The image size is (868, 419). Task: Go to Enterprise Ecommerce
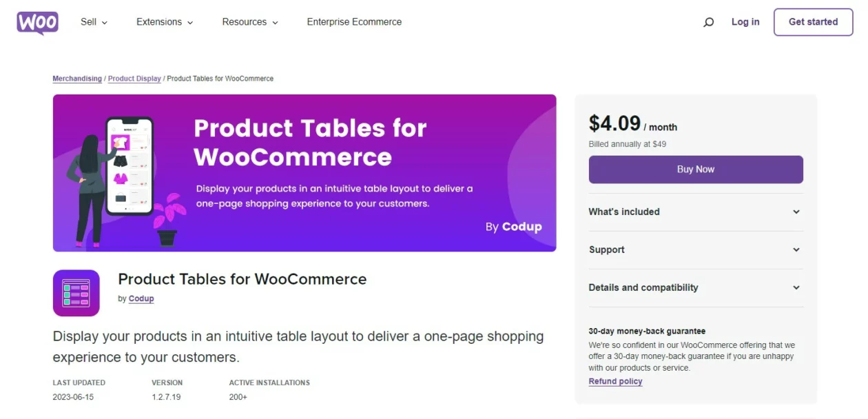point(354,22)
